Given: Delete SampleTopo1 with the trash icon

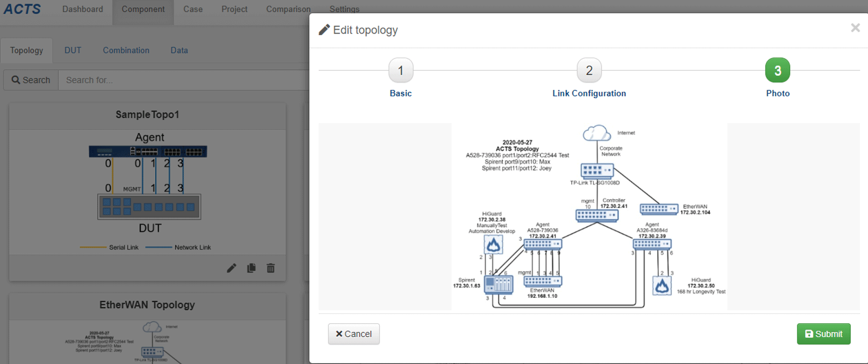Looking at the screenshot, I should point(271,268).
